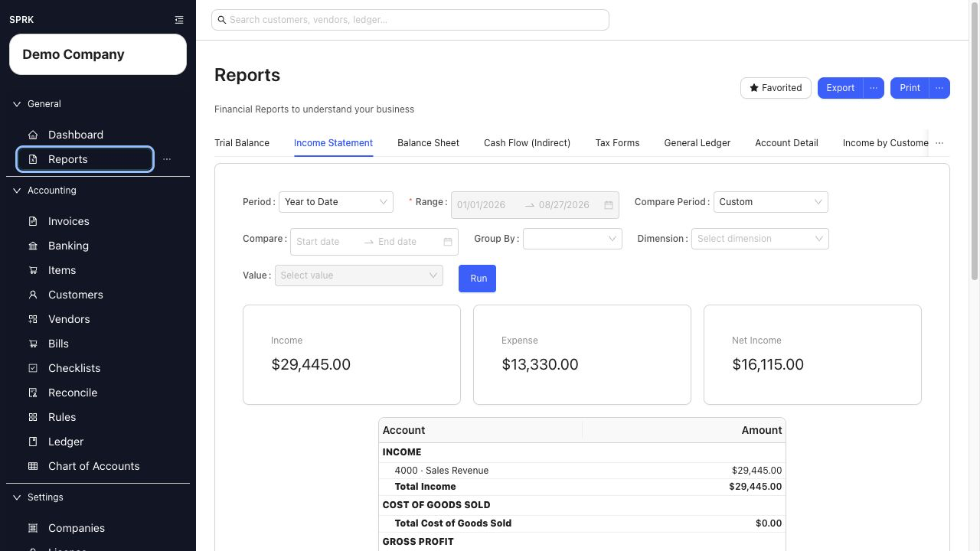Collapse the Settings section

pyautogui.click(x=17, y=497)
